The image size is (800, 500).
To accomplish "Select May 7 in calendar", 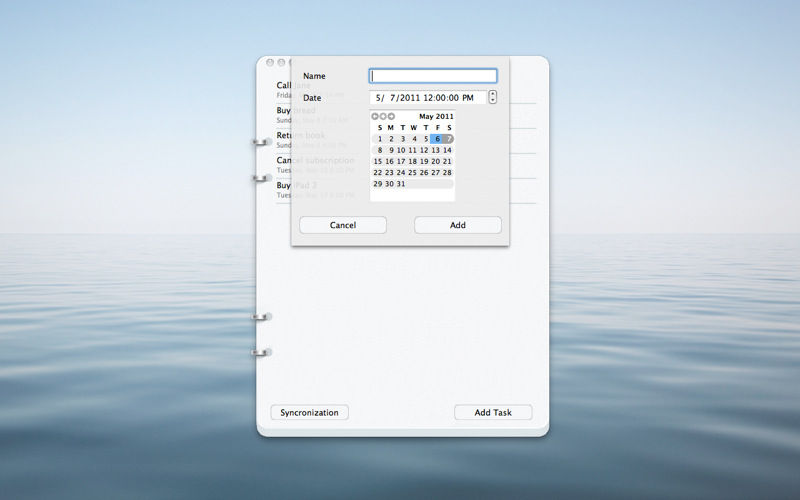I will point(448,139).
